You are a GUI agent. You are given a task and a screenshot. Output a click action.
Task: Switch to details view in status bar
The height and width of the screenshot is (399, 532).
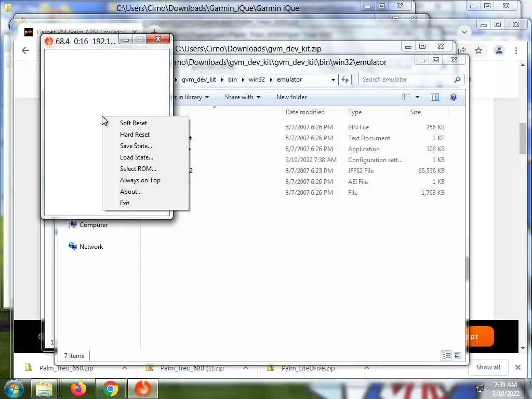click(446, 355)
